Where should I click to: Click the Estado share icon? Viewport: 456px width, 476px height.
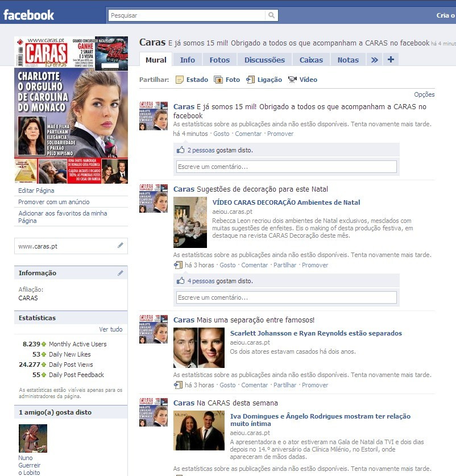pyautogui.click(x=180, y=80)
